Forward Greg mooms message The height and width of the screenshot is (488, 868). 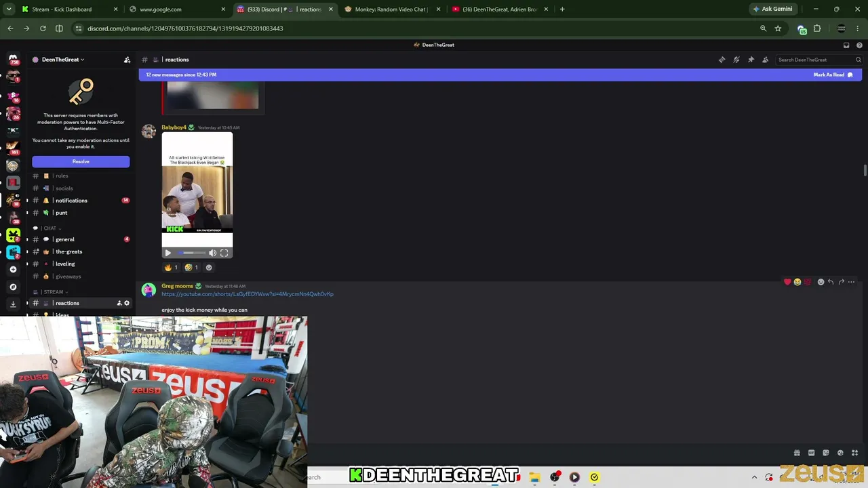click(841, 282)
